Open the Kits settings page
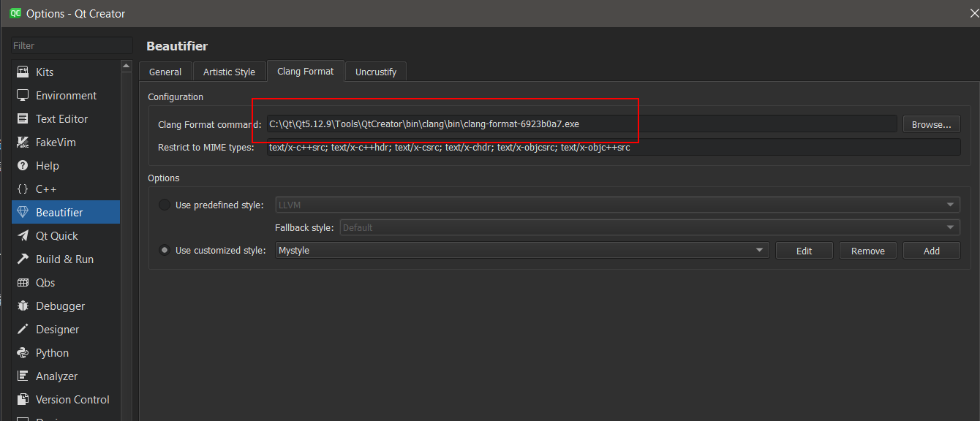The image size is (980, 421). pyautogui.click(x=66, y=72)
